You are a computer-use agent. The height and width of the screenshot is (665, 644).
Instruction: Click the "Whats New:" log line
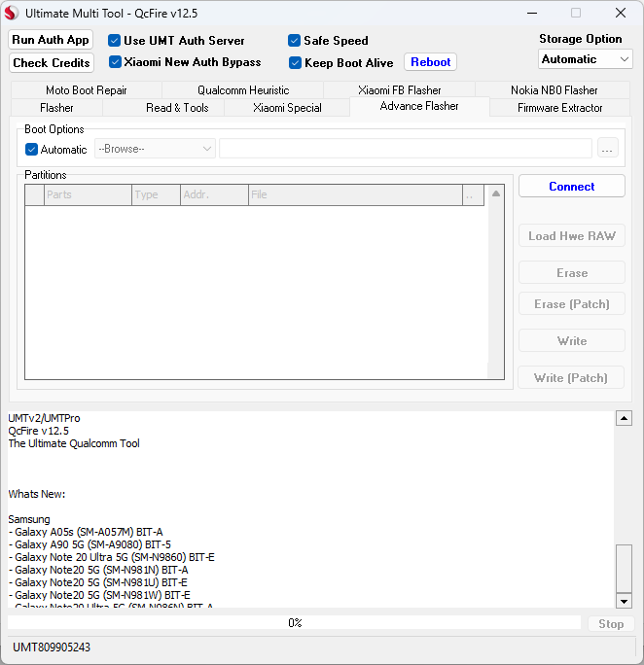click(37, 494)
